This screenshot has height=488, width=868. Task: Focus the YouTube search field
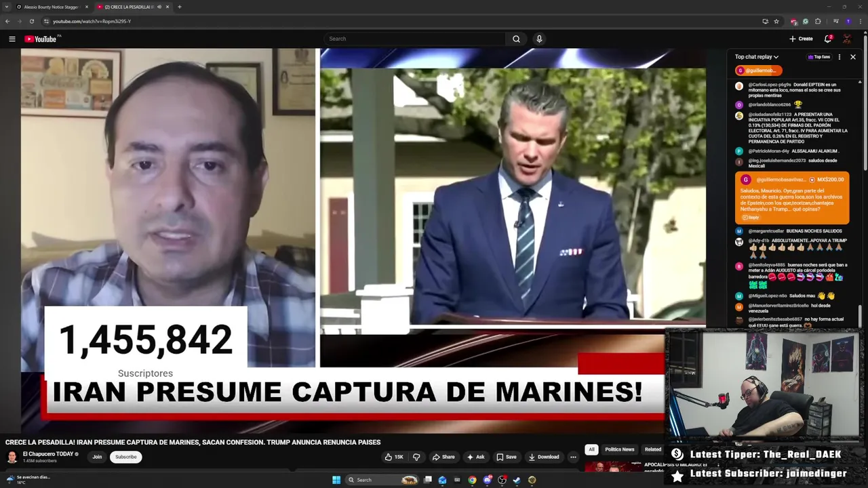coord(414,39)
